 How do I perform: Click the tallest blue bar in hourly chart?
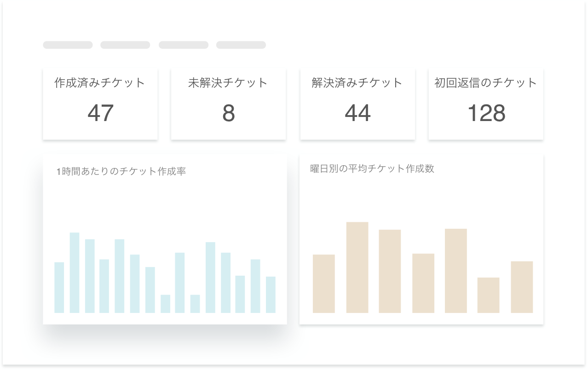coord(75,272)
